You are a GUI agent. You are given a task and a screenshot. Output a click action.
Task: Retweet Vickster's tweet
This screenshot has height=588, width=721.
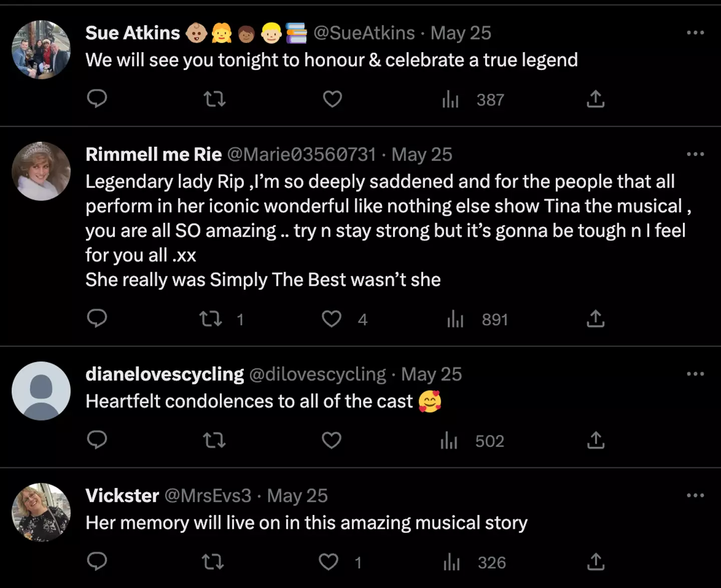[213, 562]
